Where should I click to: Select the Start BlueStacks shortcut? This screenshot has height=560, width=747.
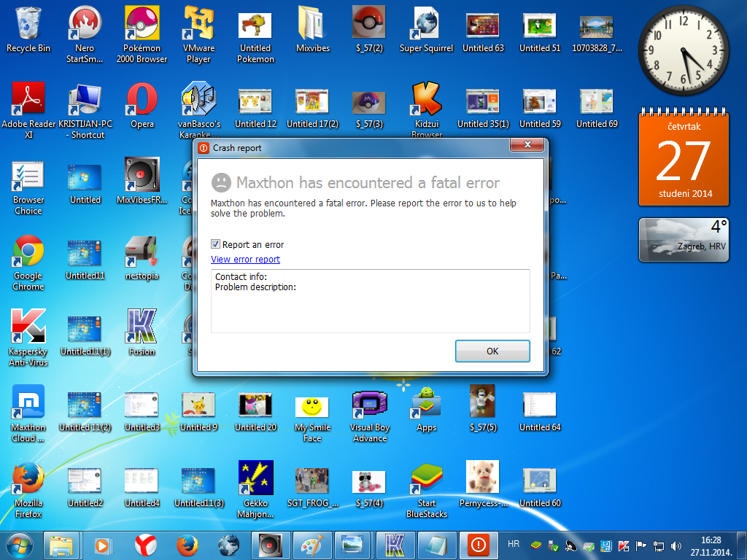426,489
